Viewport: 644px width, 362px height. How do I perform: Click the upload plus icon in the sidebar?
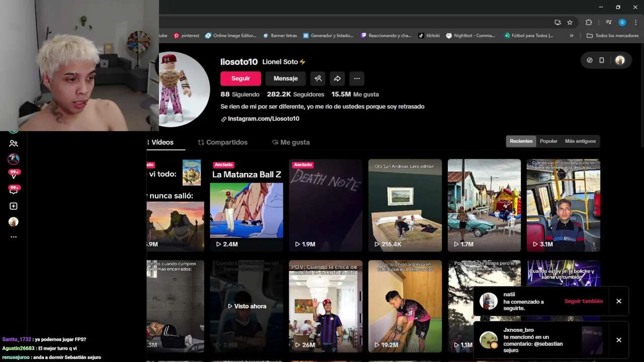pos(14,206)
